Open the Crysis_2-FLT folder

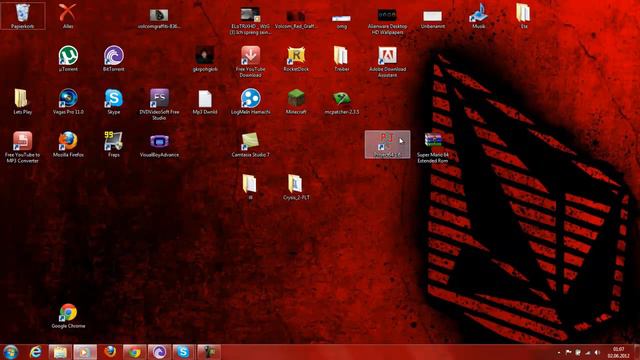coord(296,187)
